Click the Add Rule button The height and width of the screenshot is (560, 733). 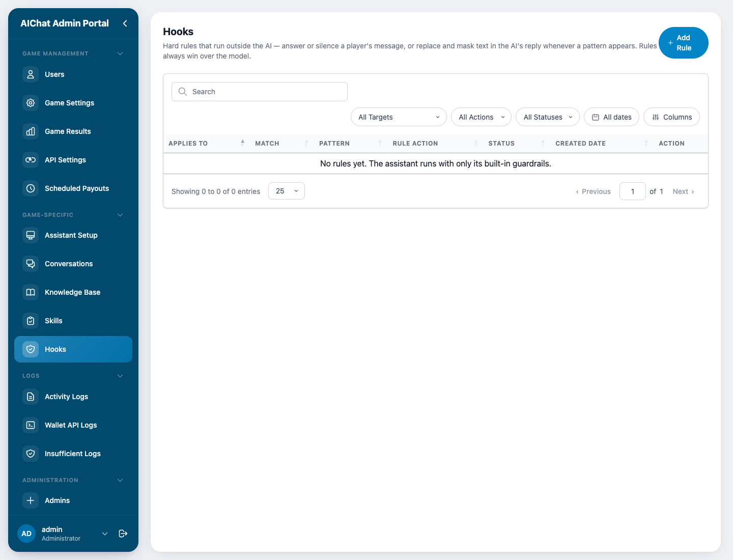click(x=683, y=43)
